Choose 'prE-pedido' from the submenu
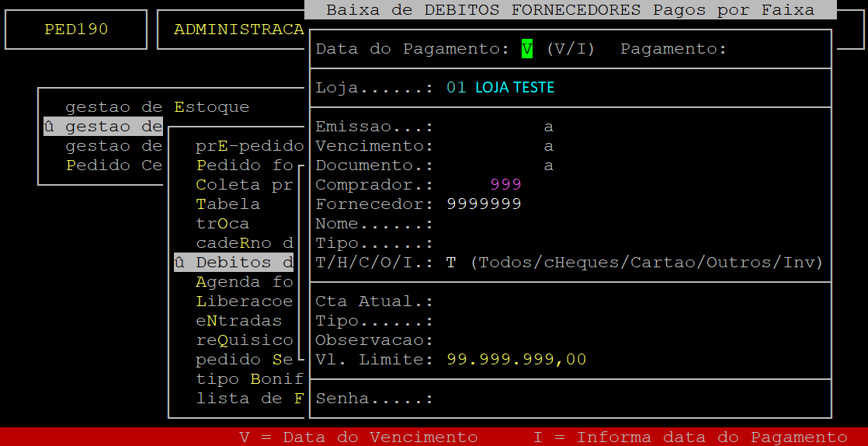This screenshot has width=868, height=446. click(248, 146)
